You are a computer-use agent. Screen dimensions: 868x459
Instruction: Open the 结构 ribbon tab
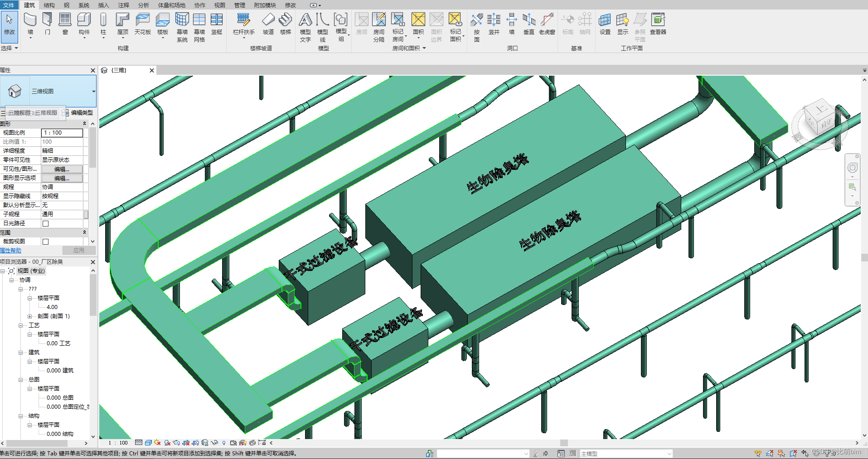pyautogui.click(x=49, y=5)
